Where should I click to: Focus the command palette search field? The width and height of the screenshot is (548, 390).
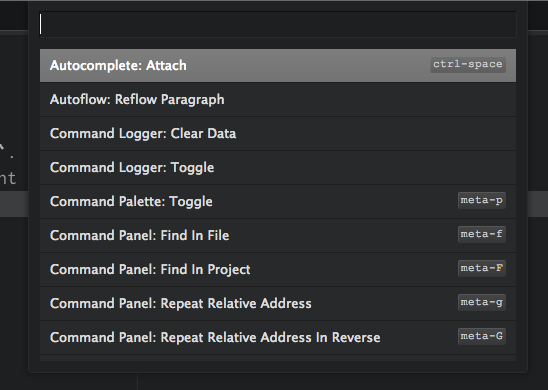[x=278, y=24]
